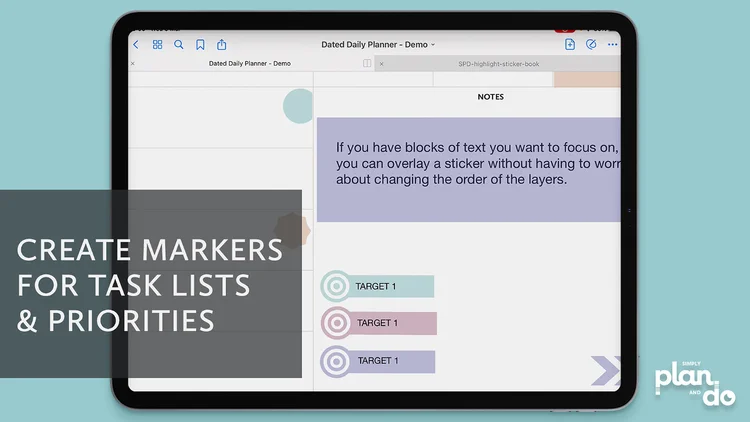Close the Dated Daily Planner - Demo tab
The width and height of the screenshot is (750, 422).
tap(133, 63)
